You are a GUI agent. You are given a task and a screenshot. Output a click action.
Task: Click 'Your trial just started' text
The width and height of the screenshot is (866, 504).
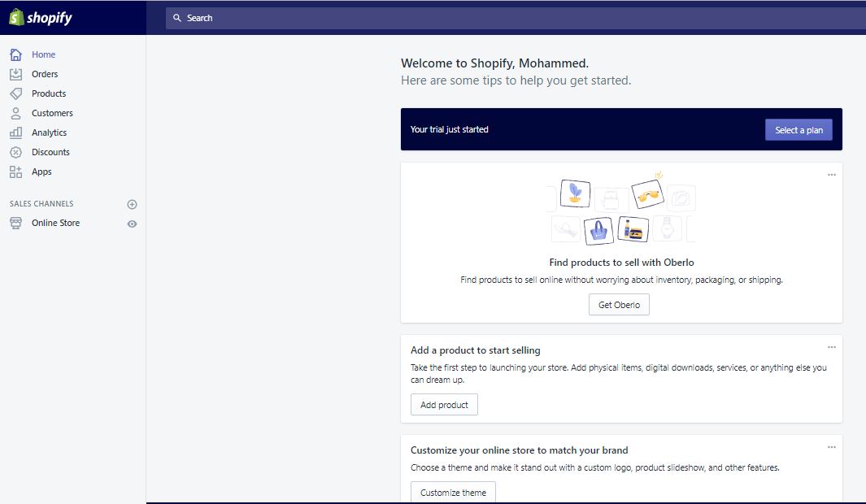(x=449, y=129)
